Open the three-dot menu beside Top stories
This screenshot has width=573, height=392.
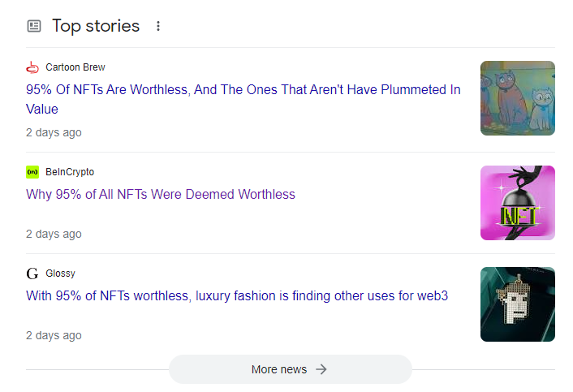[x=158, y=26]
